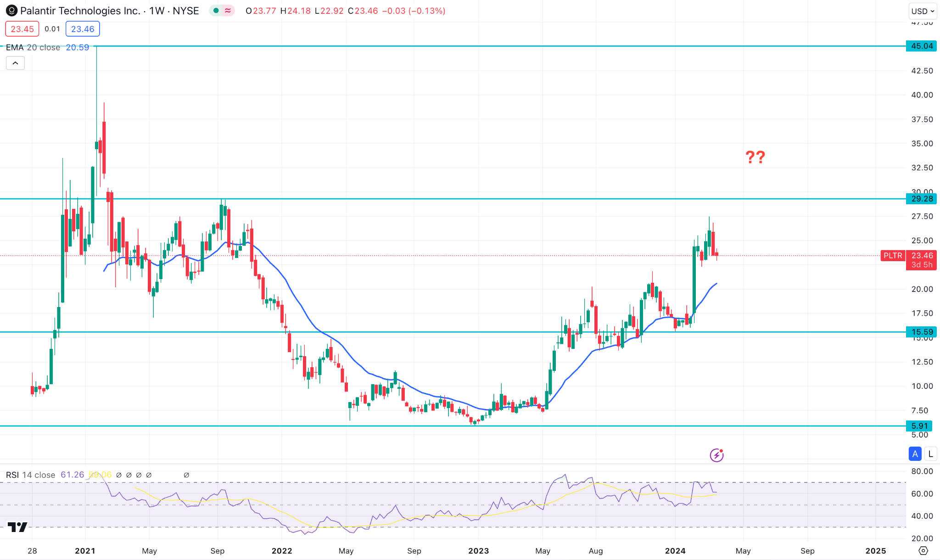
Task: Click the Palantir company logo in the title
Action: point(13,11)
